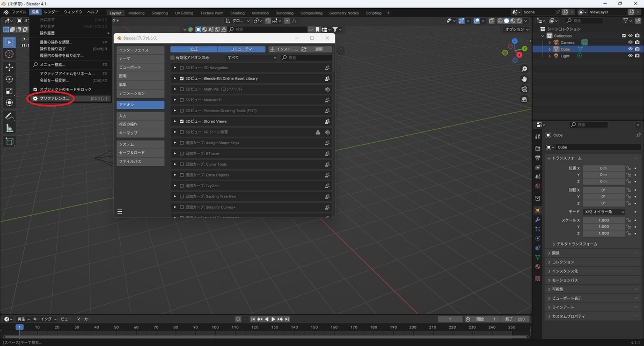
Task: Hide the Camera in the viewport
Action: pos(631,42)
